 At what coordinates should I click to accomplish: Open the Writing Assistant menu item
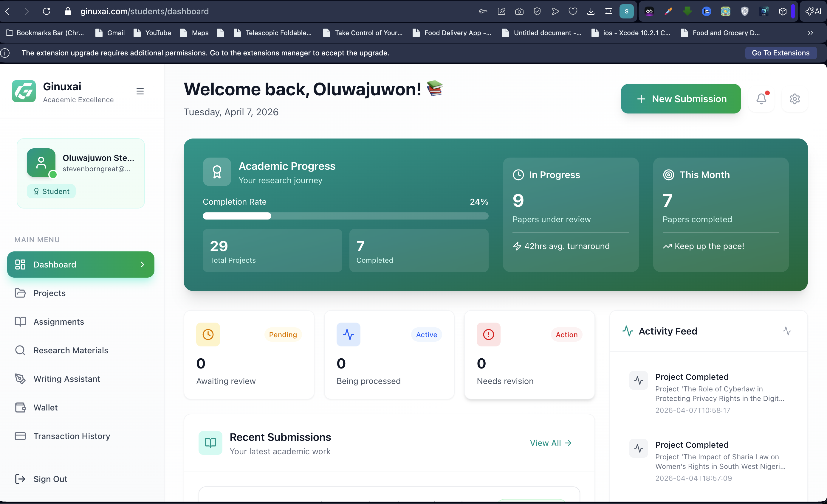[66, 379]
